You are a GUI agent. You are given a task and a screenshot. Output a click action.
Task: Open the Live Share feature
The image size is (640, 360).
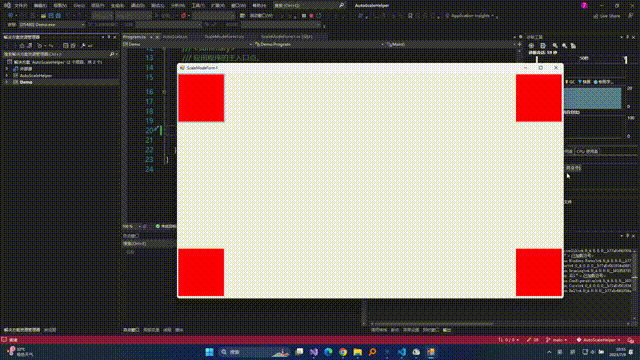(x=607, y=16)
